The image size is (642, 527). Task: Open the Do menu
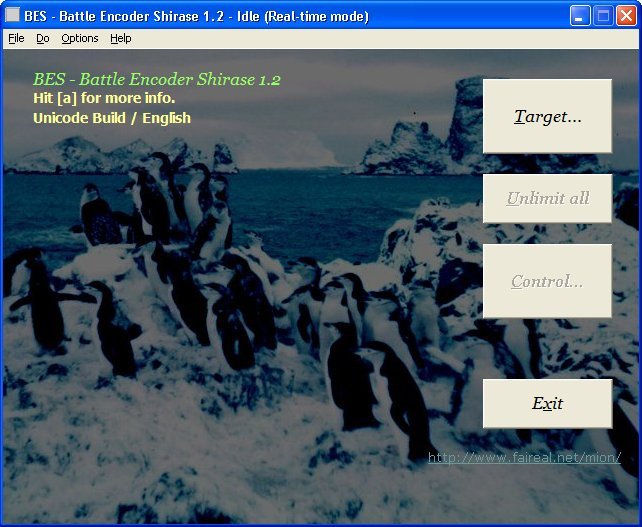click(x=42, y=38)
